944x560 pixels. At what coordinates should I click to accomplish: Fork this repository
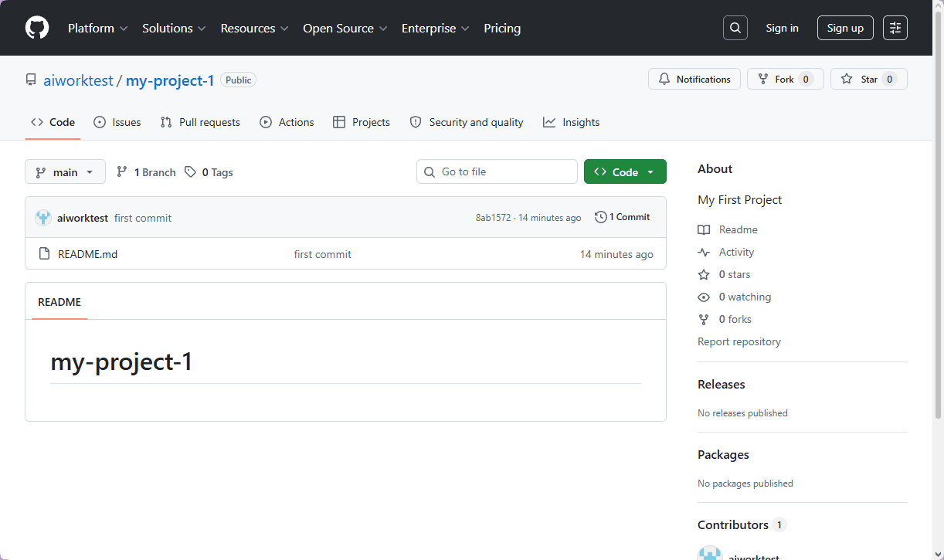[786, 79]
